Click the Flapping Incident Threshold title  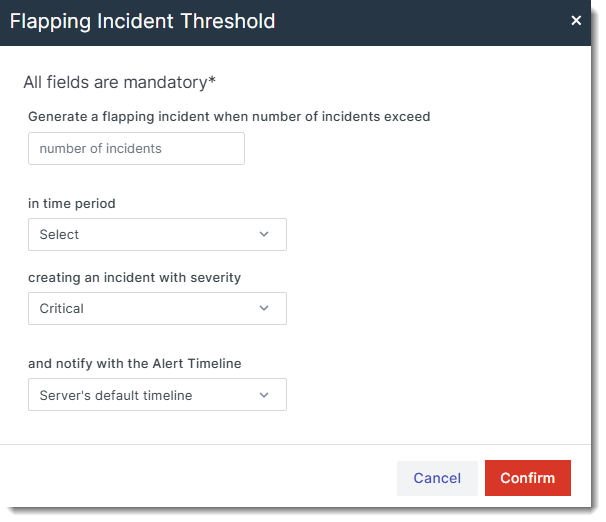coord(142,21)
